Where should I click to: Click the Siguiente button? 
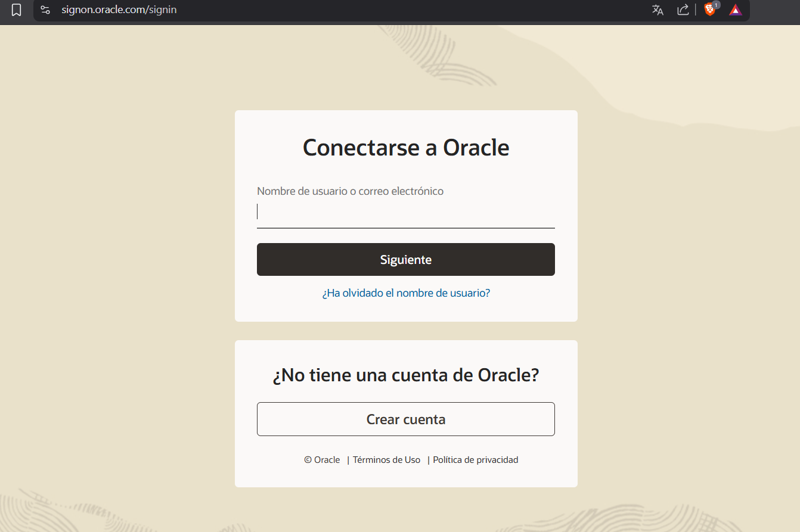click(x=406, y=259)
